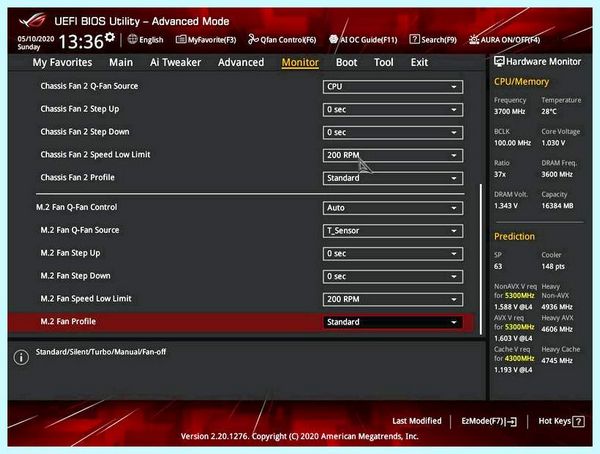Open the My Favorites tab
Screen dimensions: 600x454
62,62
